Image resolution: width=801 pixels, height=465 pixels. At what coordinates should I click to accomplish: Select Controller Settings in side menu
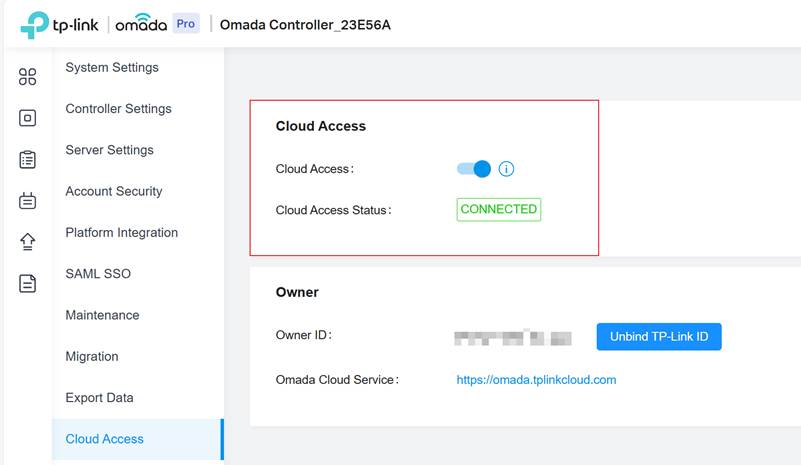point(118,109)
